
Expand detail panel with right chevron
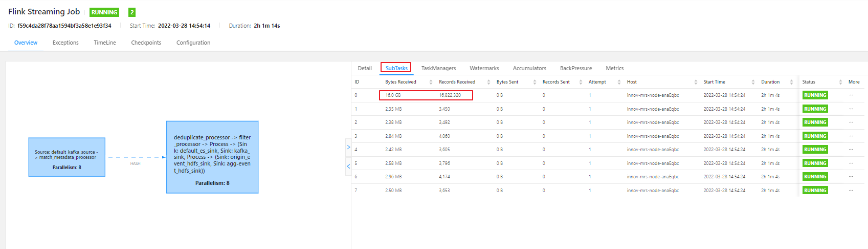click(x=348, y=148)
